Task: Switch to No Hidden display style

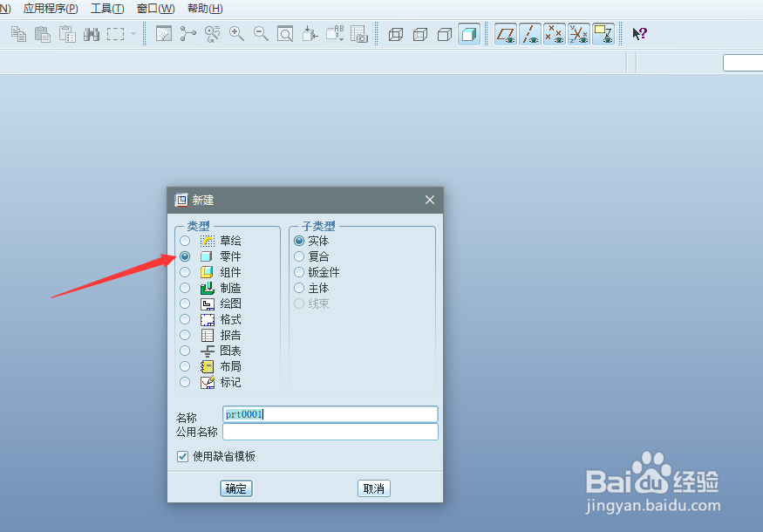Action: [444, 35]
